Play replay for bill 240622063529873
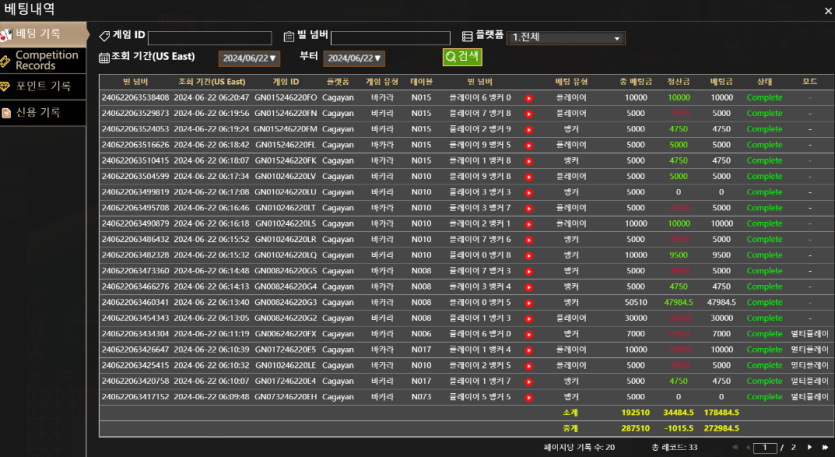 click(529, 114)
